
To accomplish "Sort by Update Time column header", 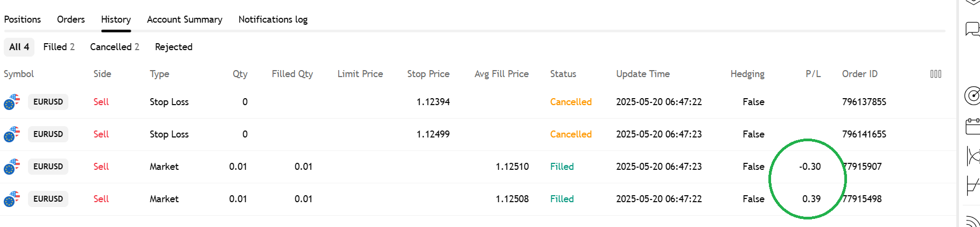I will click(643, 74).
